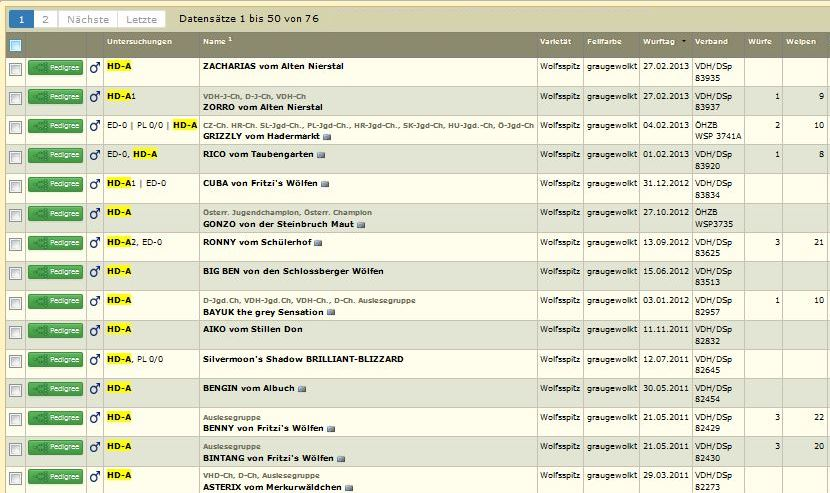Viewport: 830px width, 493px height.
Task: Click the photo icon after CUBA von Fritzi's Wölfen
Action: click(326, 184)
